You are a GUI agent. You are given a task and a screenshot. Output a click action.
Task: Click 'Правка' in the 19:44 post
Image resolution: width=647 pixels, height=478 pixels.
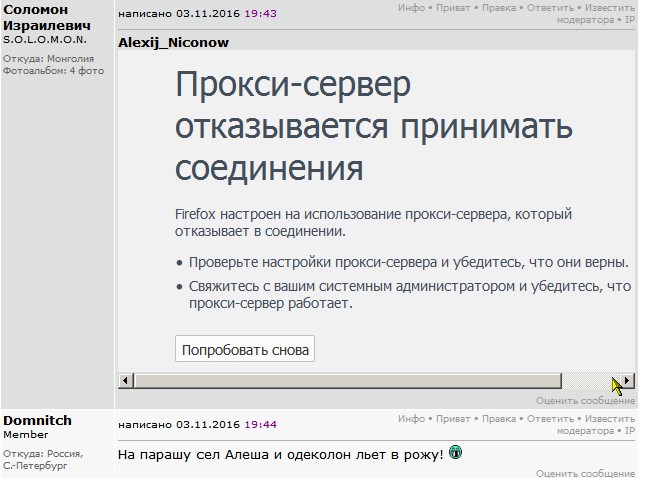[x=499, y=419]
